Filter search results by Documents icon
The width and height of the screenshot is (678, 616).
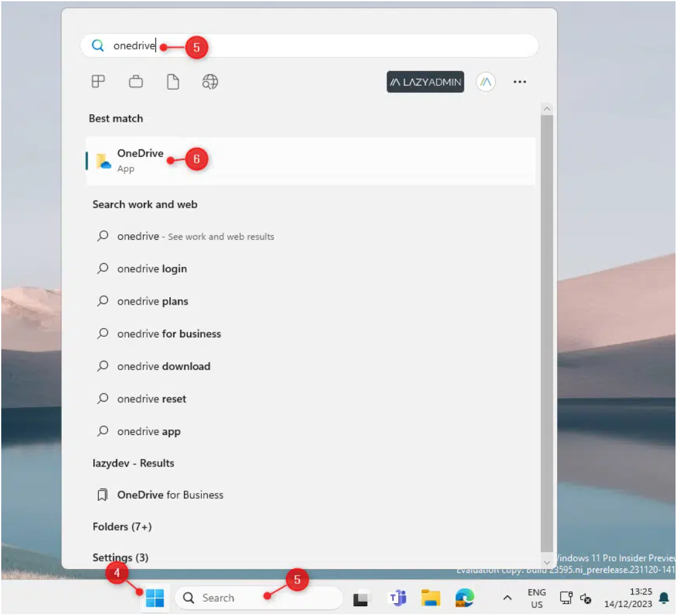(173, 82)
